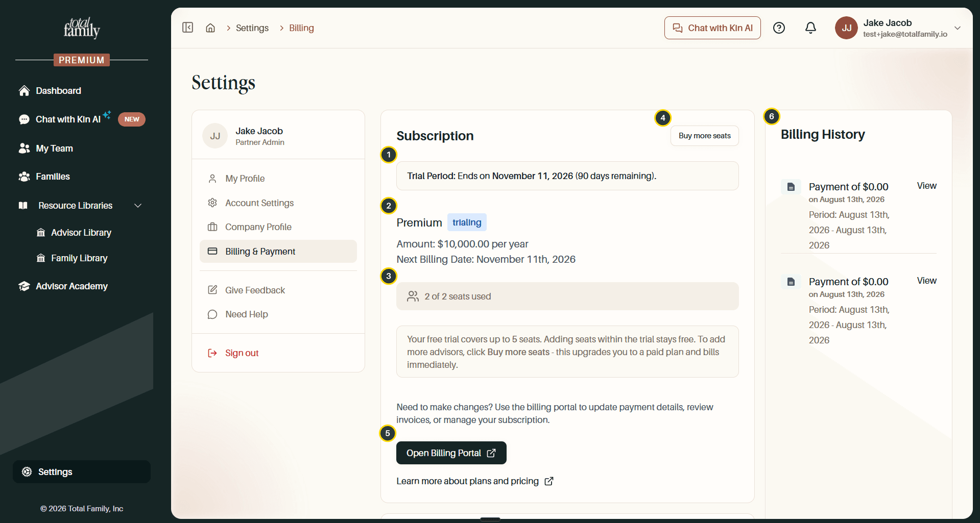Select Company Profile in settings menu

[278, 227]
